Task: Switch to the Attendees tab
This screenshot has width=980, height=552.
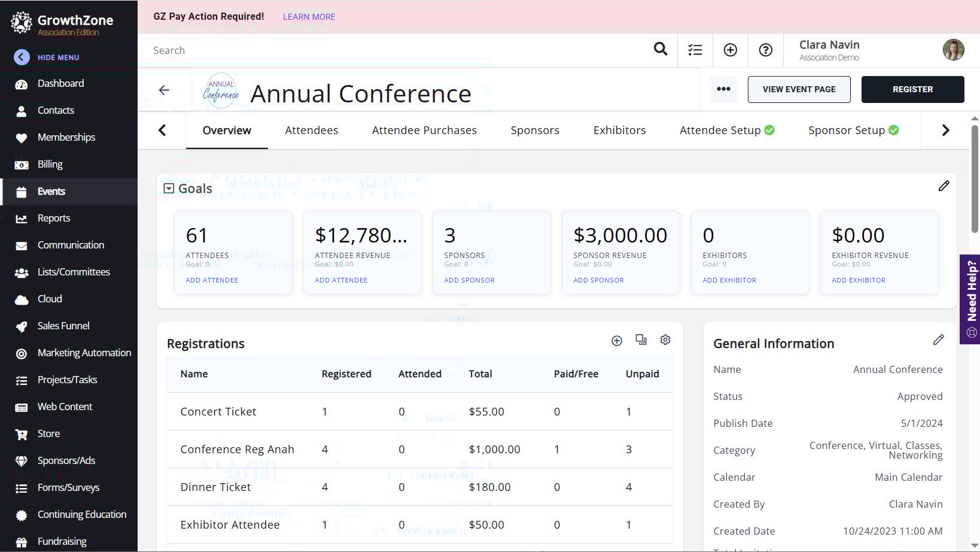Action: (311, 131)
